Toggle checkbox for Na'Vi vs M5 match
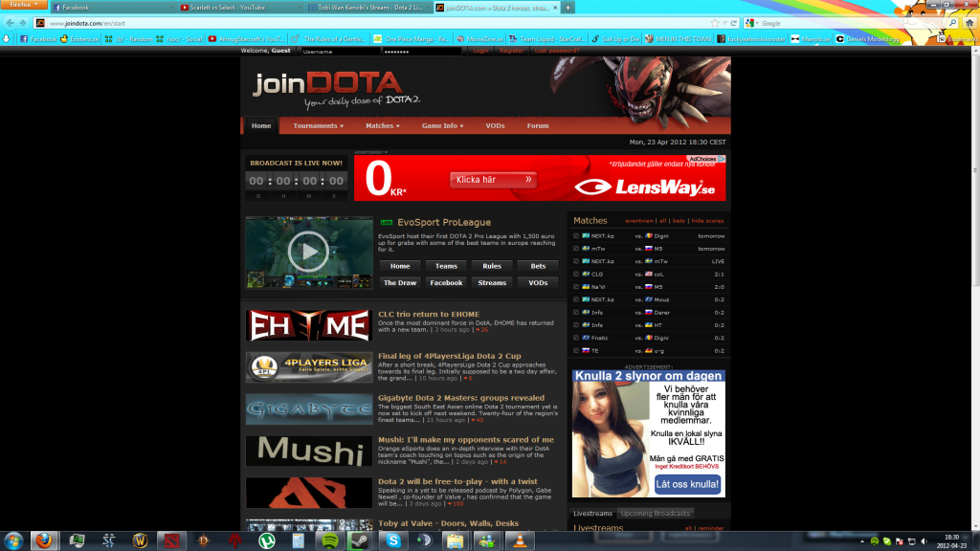This screenshot has width=980, height=551. (575, 287)
